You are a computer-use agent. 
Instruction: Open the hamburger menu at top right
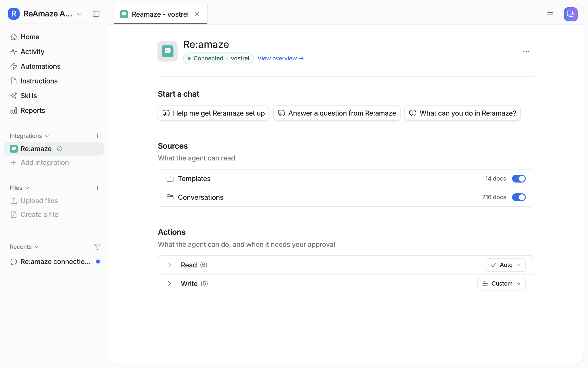click(550, 14)
